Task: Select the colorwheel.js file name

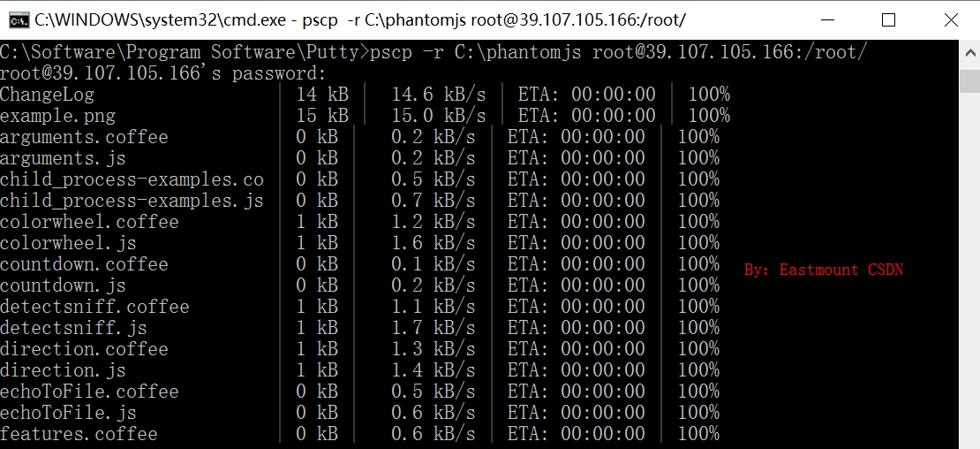Action: click(x=68, y=243)
